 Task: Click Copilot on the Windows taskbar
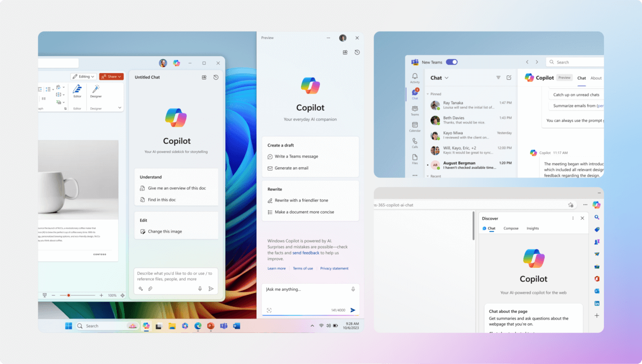coord(146,326)
